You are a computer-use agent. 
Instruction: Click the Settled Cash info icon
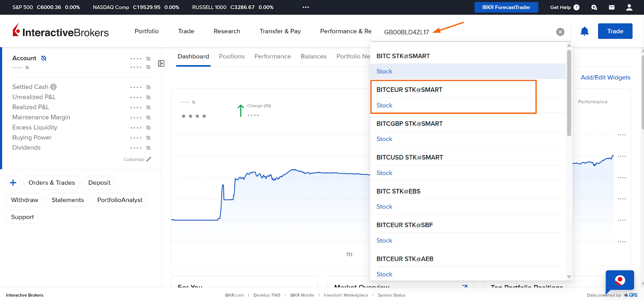(54, 87)
